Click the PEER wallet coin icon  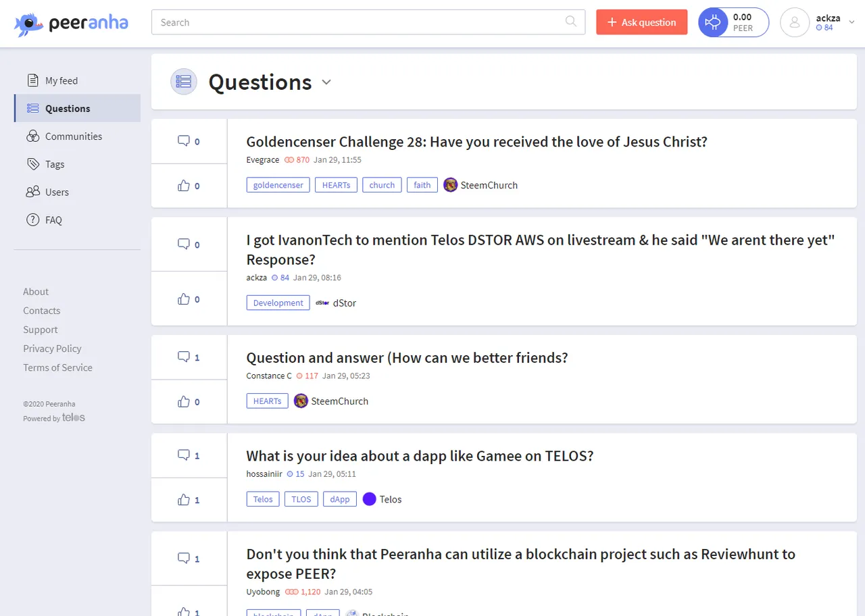[x=713, y=22]
